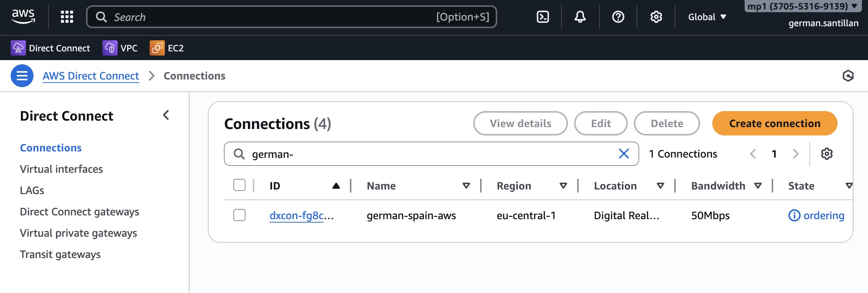The height and width of the screenshot is (293, 868).
Task: Open Connections in the sidebar
Action: pos(51,148)
